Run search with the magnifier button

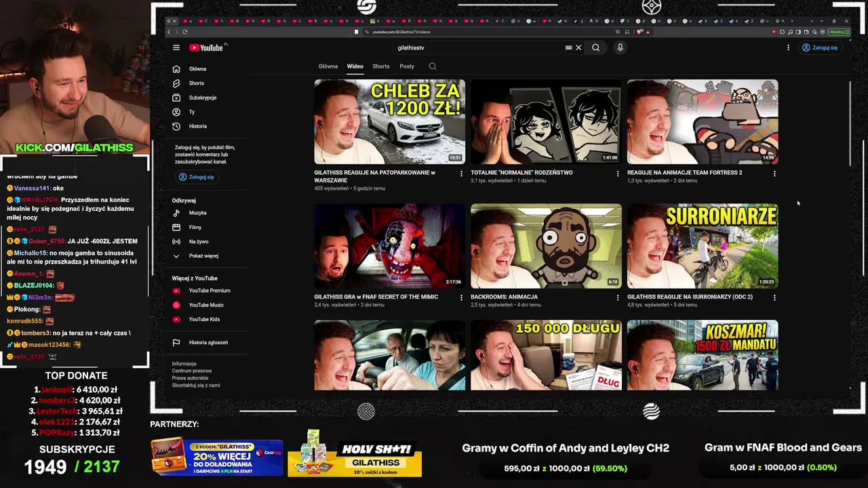[595, 47]
